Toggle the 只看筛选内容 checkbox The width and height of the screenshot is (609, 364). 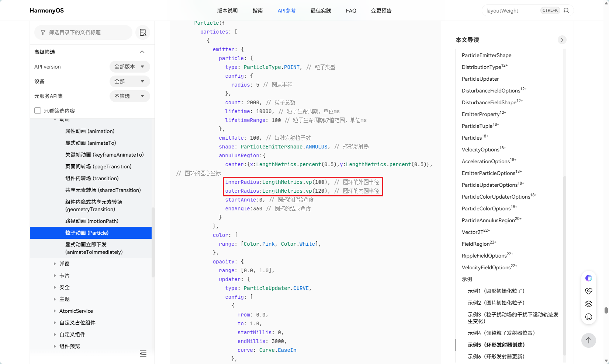click(38, 111)
